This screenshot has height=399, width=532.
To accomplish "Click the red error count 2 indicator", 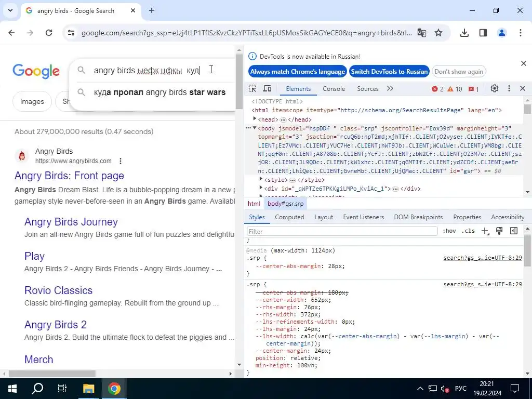I will coord(437,89).
